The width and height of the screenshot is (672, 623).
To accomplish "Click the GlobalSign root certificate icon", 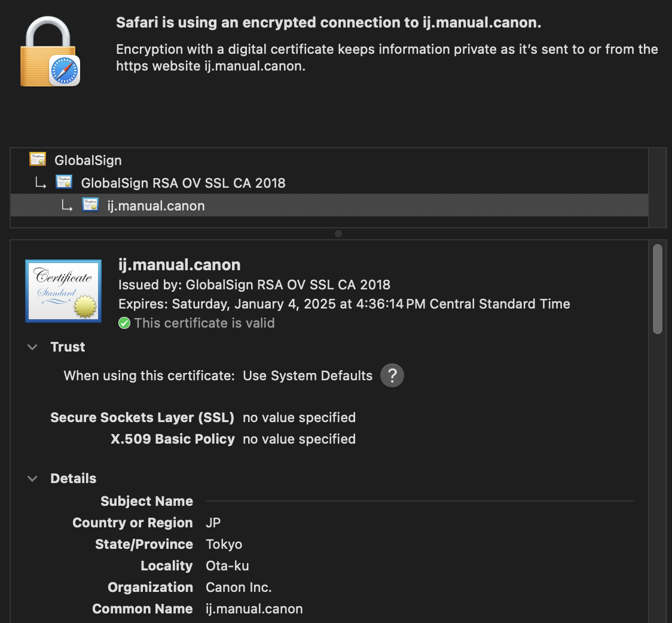I will pyautogui.click(x=38, y=160).
